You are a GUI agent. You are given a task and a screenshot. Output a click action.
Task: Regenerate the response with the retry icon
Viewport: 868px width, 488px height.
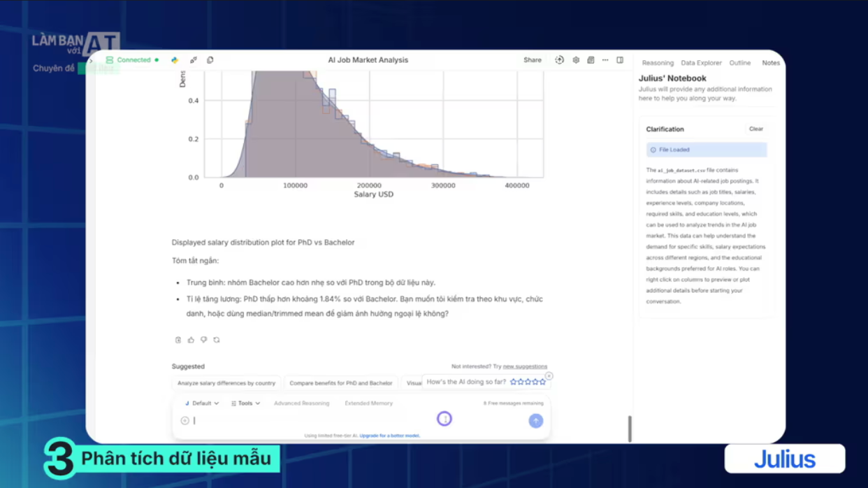click(217, 340)
